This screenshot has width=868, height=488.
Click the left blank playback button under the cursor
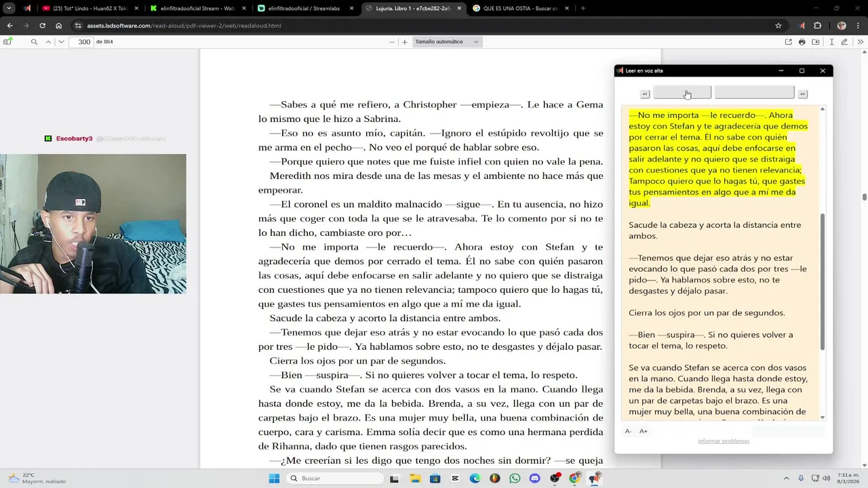pyautogui.click(x=682, y=92)
